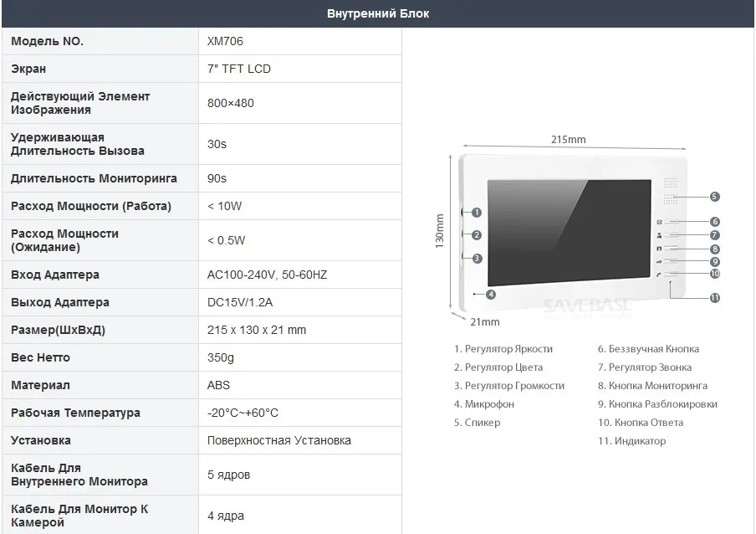Click legend "4. Микрофон"
756x534 pixels.
coord(484,403)
